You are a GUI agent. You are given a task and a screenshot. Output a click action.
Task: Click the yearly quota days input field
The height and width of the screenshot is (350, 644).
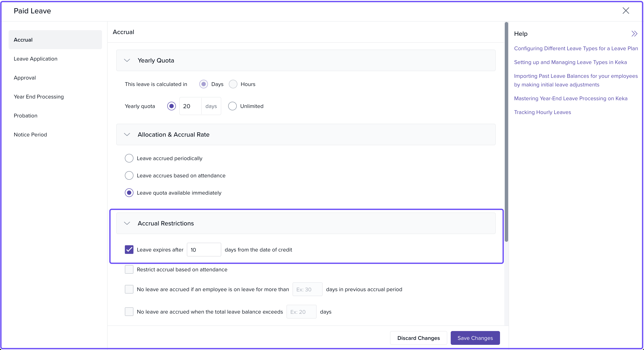coord(190,106)
